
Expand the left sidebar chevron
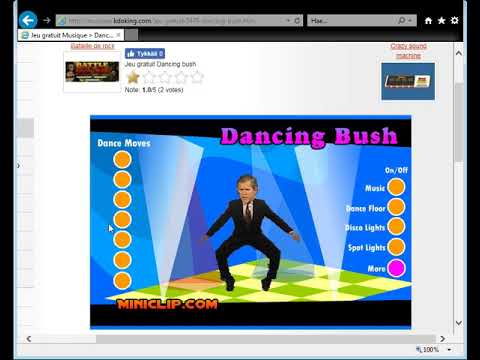tap(19, 166)
